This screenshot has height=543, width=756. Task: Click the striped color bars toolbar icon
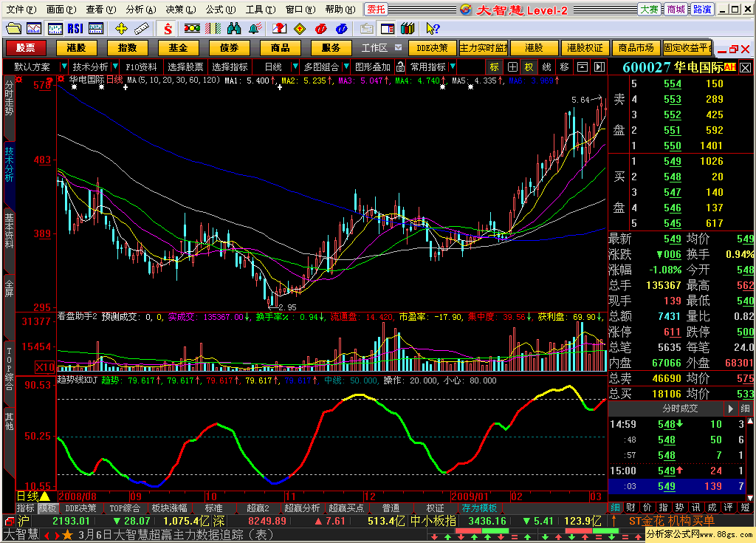[x=213, y=29]
